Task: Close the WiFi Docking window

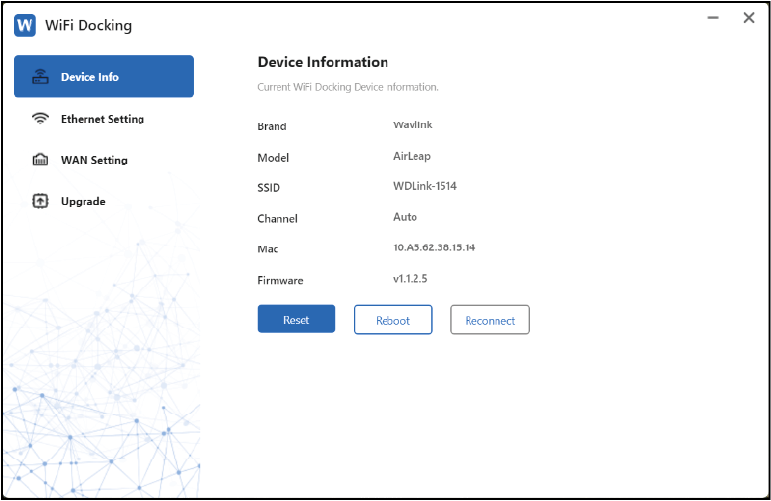Action: click(748, 18)
